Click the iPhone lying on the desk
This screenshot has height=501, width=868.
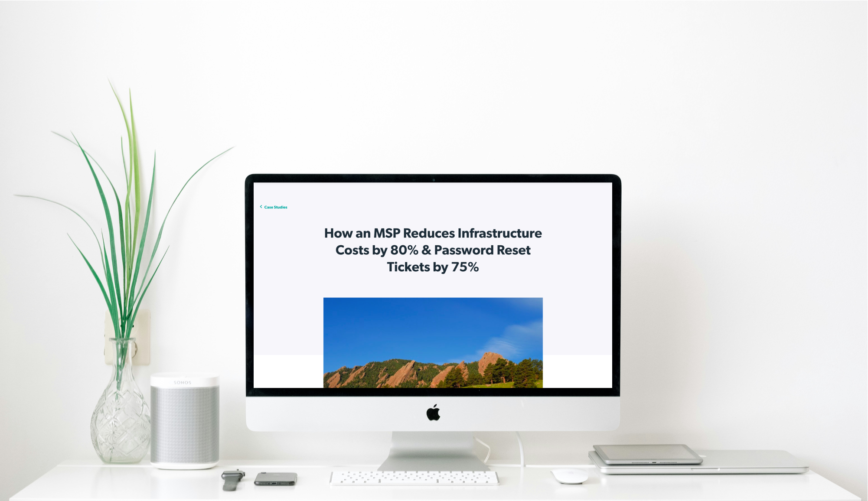(276, 479)
